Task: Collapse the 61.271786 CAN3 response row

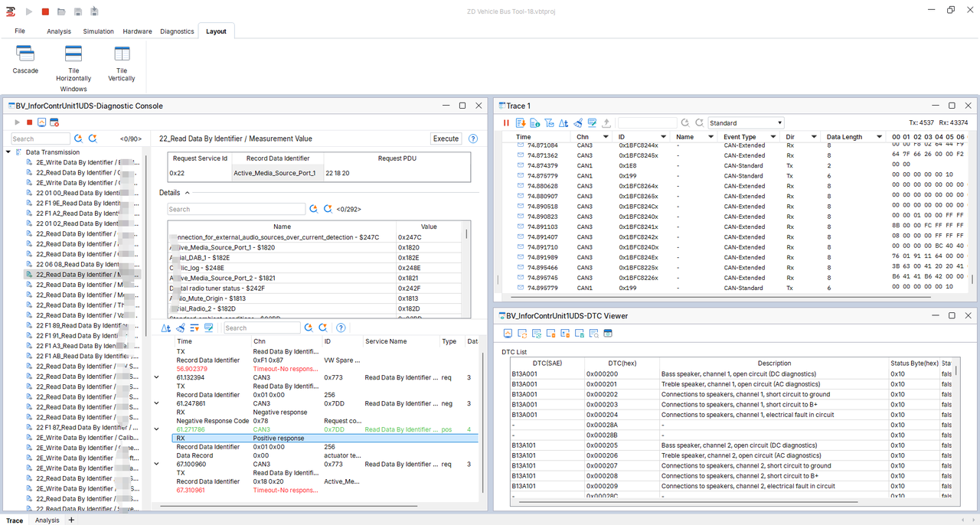Action: click(x=157, y=429)
